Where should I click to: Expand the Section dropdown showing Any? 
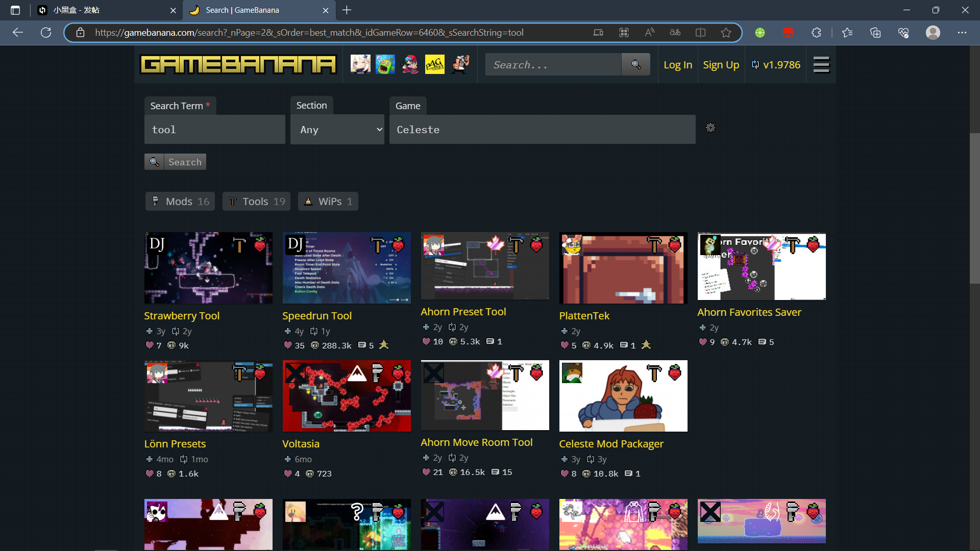(337, 130)
